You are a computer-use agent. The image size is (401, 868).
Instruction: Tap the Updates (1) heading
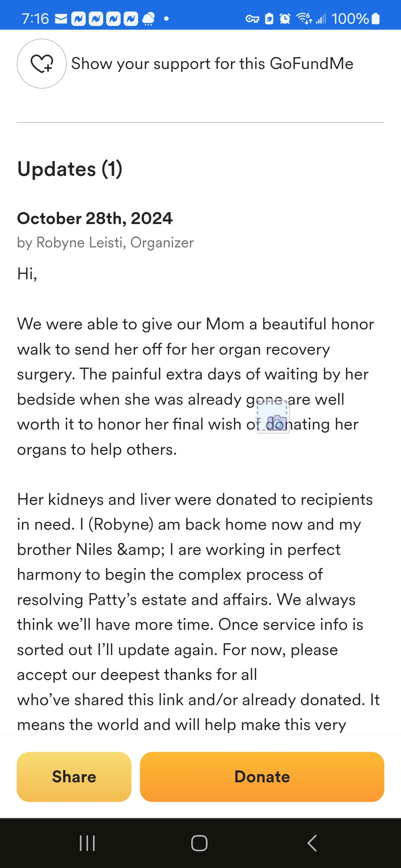coord(70,169)
